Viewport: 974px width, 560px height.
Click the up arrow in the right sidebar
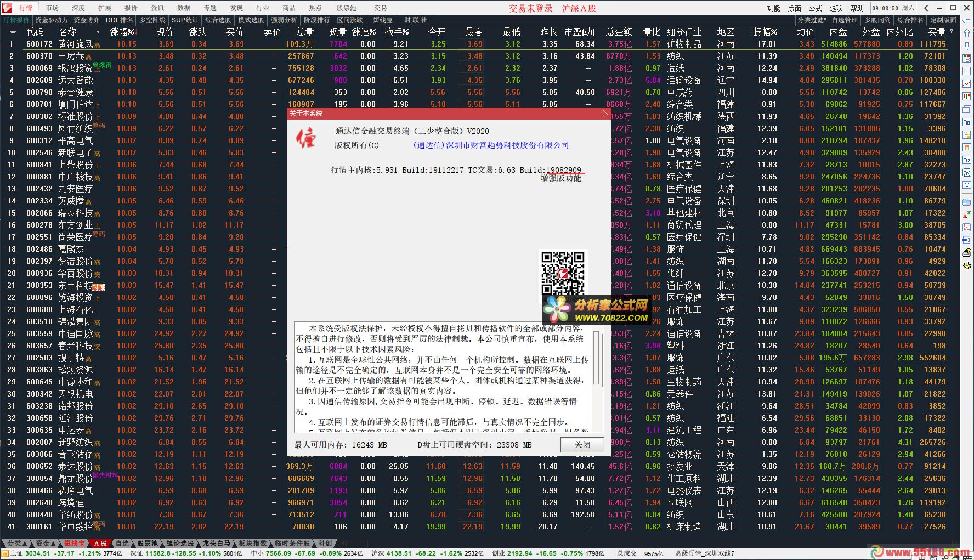tap(966, 34)
